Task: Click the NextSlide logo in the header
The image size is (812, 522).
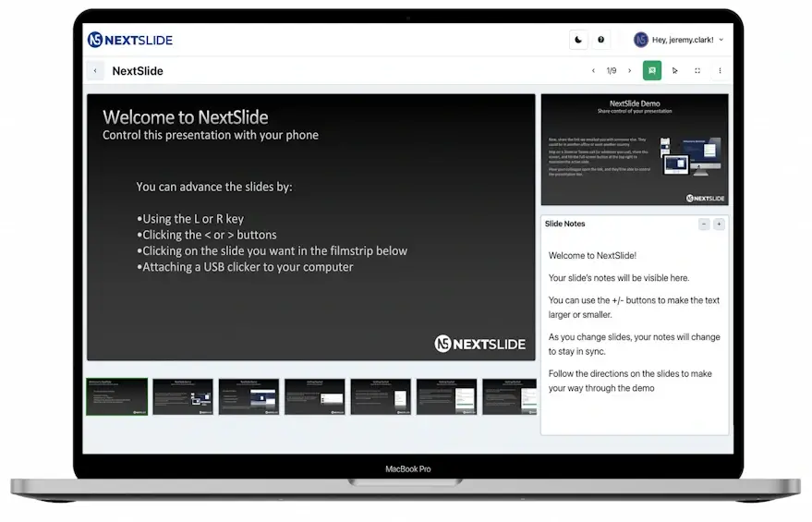Action: (x=130, y=40)
